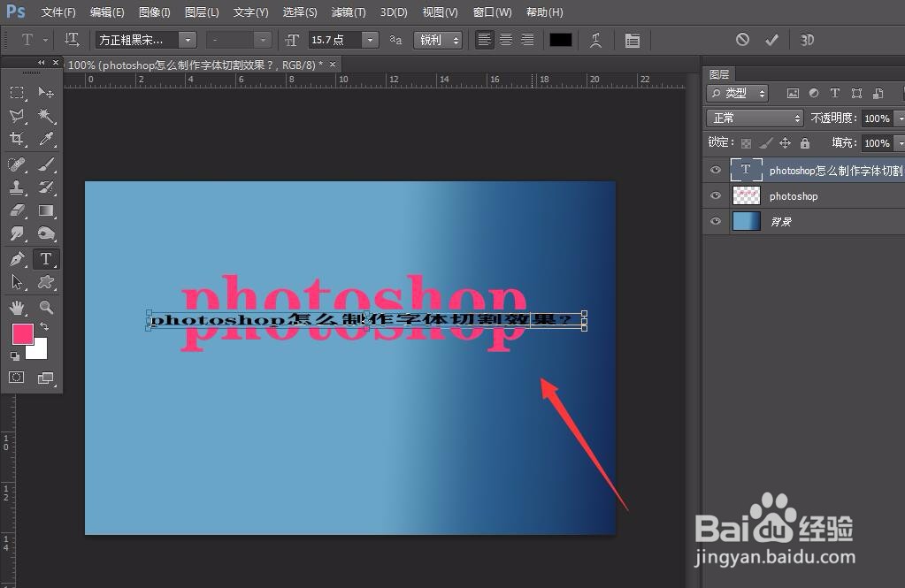Swap foreground and background colors

pyautogui.click(x=44, y=326)
